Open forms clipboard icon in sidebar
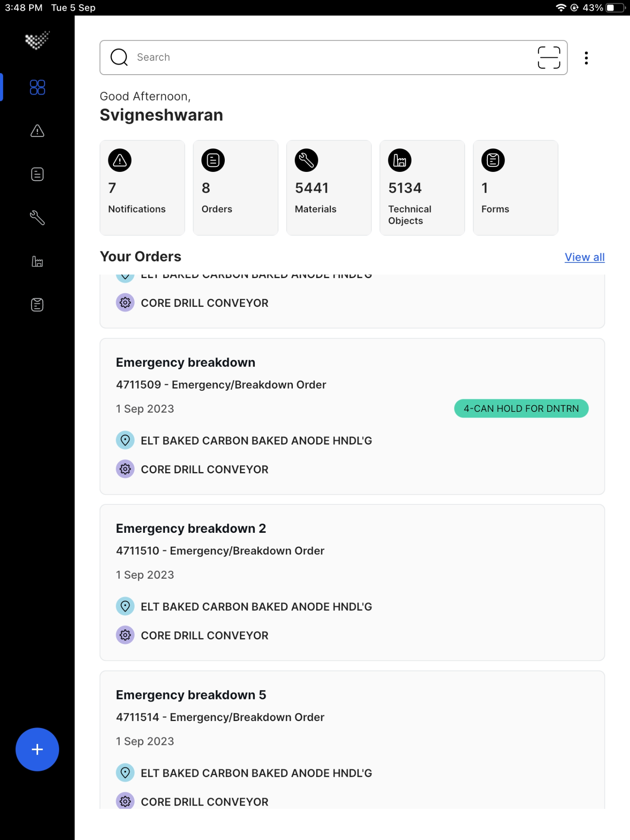 tap(37, 305)
